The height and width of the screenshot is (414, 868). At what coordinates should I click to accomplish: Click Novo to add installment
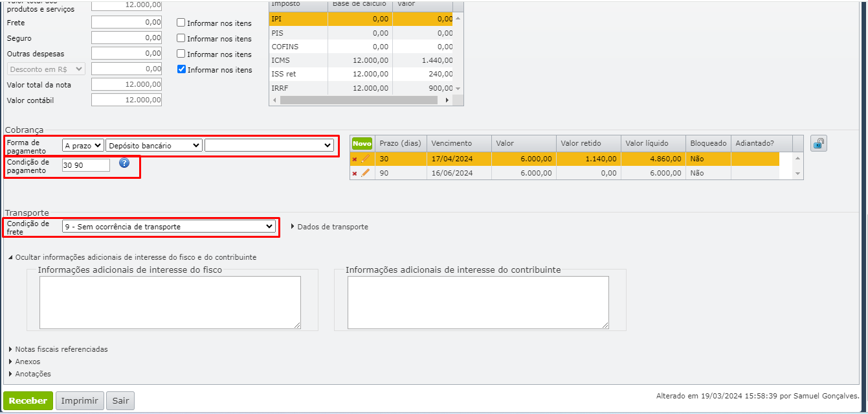pyautogui.click(x=362, y=143)
